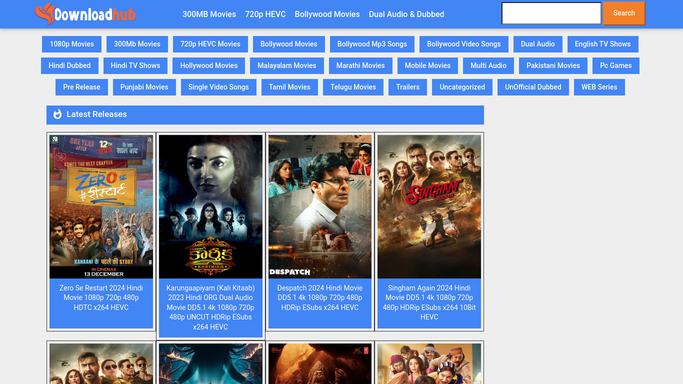Click the Despatch movie poster
Image resolution: width=683 pixels, height=384 pixels.
click(320, 206)
